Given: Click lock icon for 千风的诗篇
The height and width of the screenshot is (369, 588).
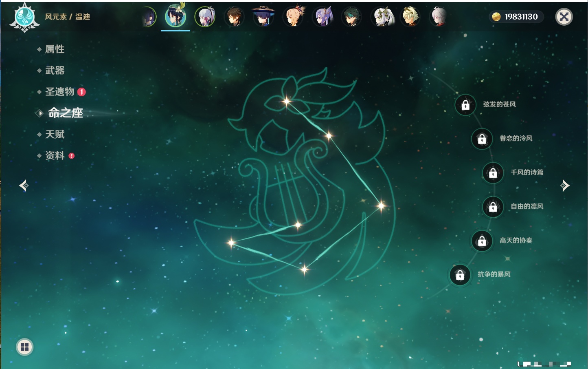Looking at the screenshot, I should click(493, 173).
